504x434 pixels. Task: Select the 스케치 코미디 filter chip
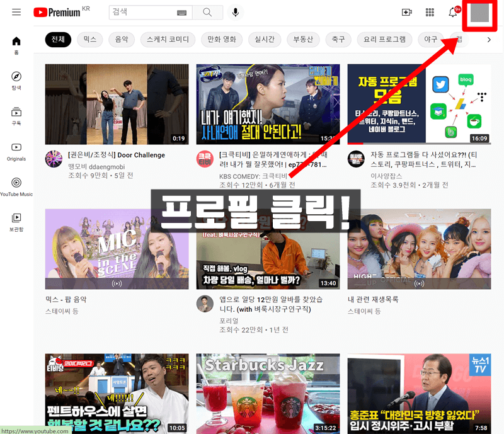click(x=168, y=40)
